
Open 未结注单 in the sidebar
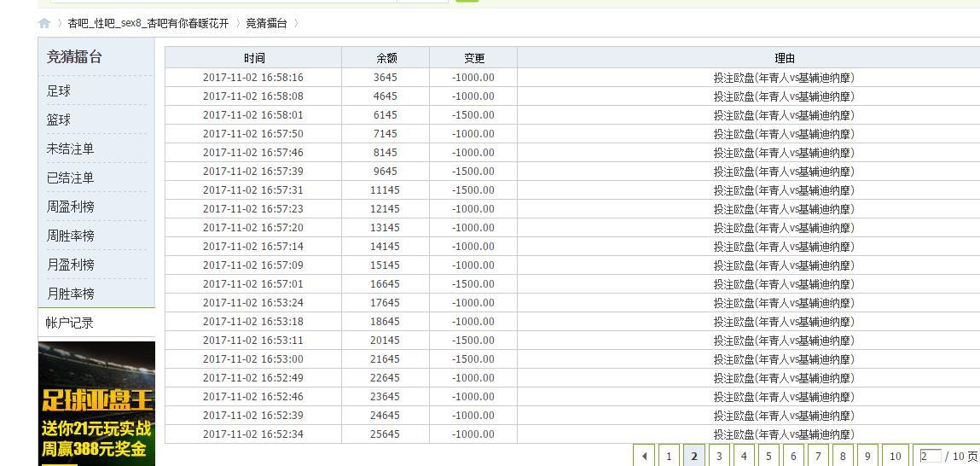point(70,149)
